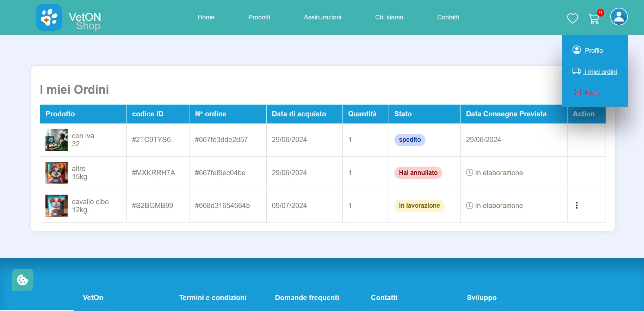The width and height of the screenshot is (644, 311).
Task: Click the Data Consegna Prevista header
Action: pos(514,114)
